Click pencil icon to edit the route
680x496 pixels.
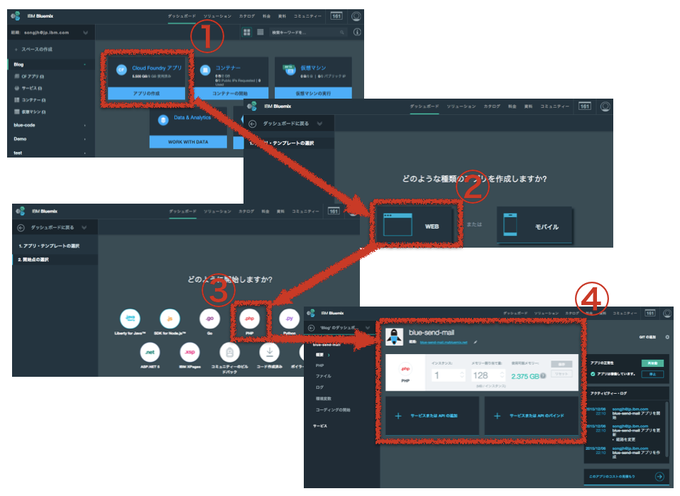click(475, 343)
